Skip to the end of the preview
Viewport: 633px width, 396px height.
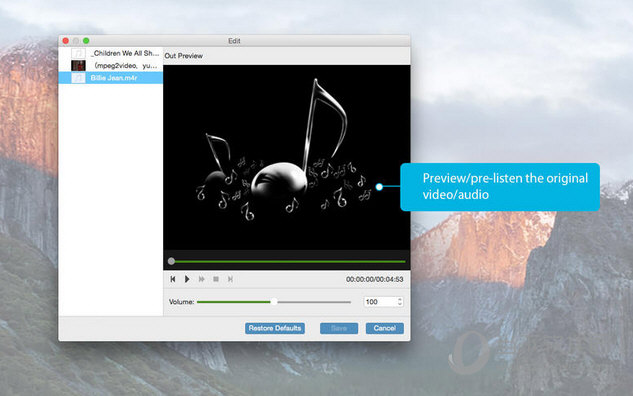(230, 279)
